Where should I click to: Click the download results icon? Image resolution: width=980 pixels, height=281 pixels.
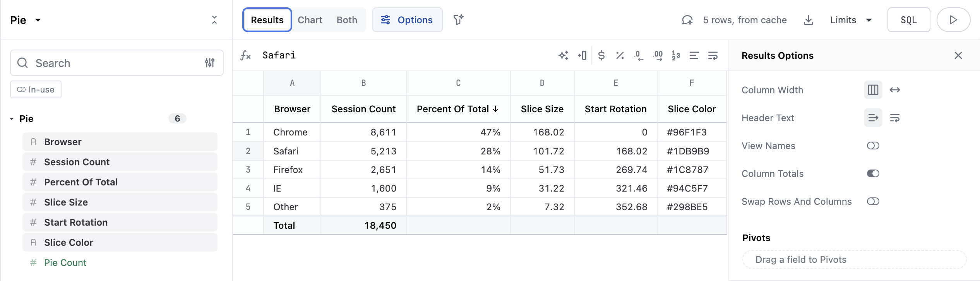(808, 20)
